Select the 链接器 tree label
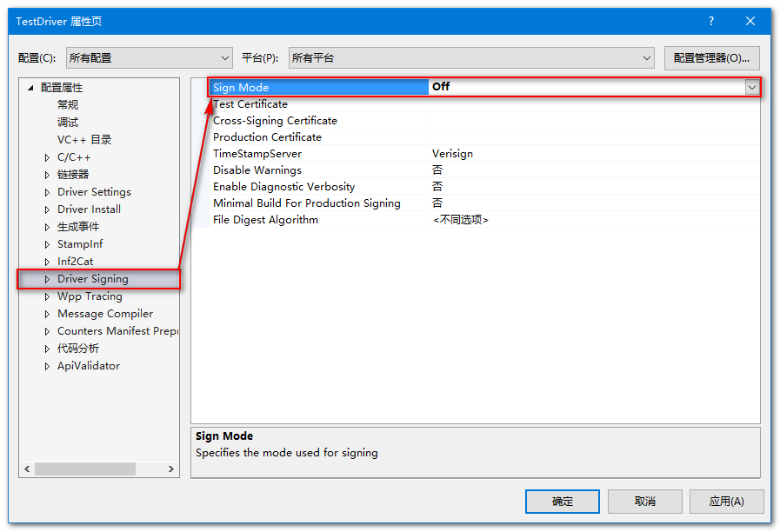This screenshot has width=780, height=532. coord(73,175)
